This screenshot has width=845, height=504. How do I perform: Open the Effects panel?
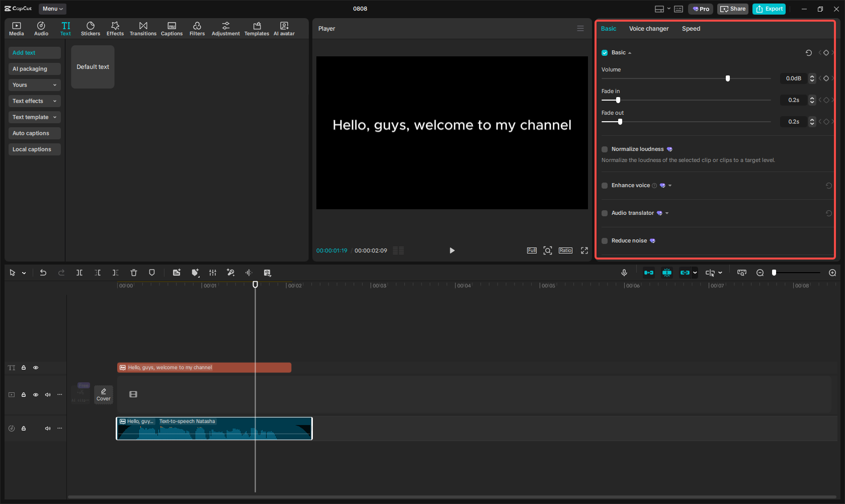tap(115, 29)
